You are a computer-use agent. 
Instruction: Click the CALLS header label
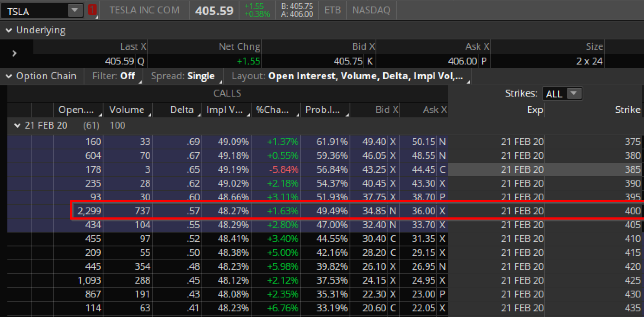227,93
